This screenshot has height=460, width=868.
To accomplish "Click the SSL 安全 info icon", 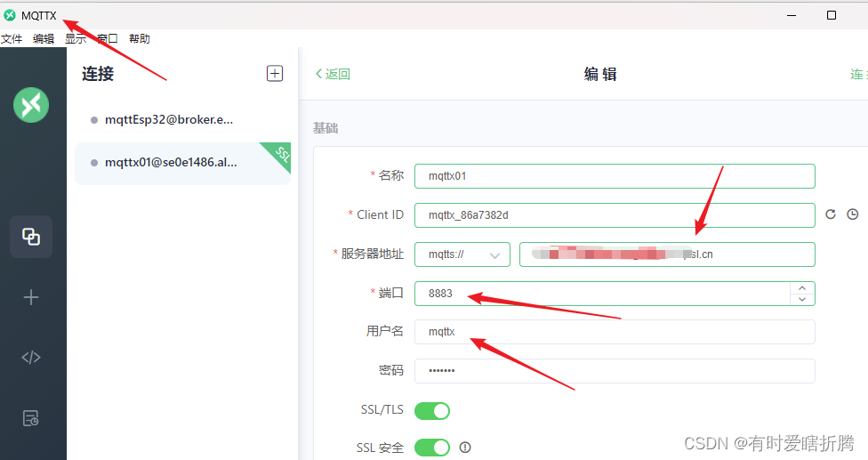I will pyautogui.click(x=465, y=448).
